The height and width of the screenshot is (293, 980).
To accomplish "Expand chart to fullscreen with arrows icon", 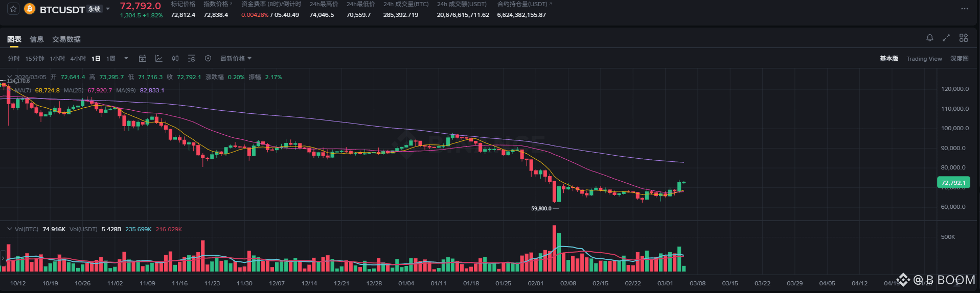I will pyautogui.click(x=946, y=38).
